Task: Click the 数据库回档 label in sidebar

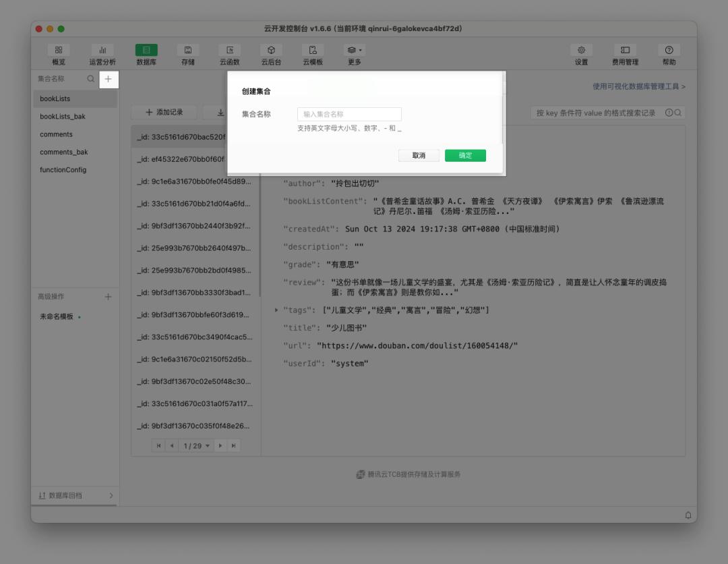Action: click(x=65, y=495)
